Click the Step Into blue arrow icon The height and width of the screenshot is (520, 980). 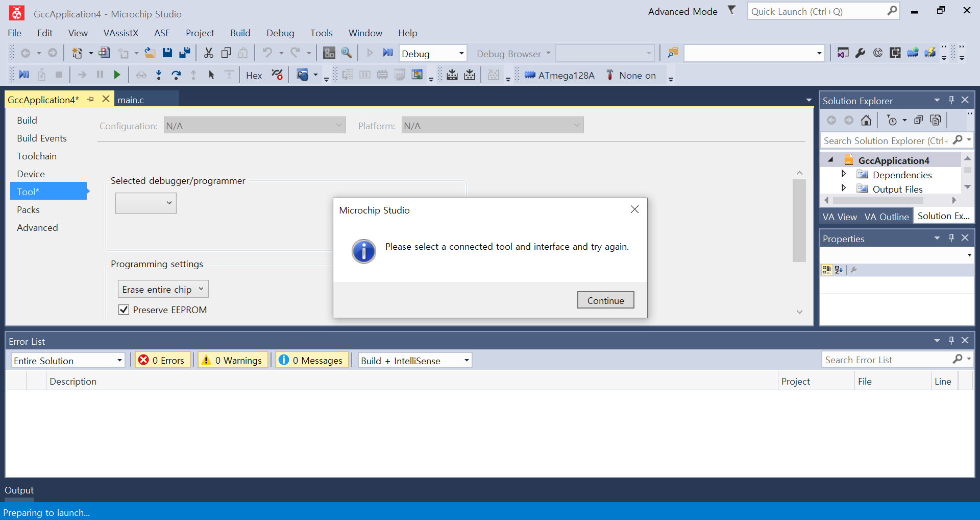pos(159,75)
